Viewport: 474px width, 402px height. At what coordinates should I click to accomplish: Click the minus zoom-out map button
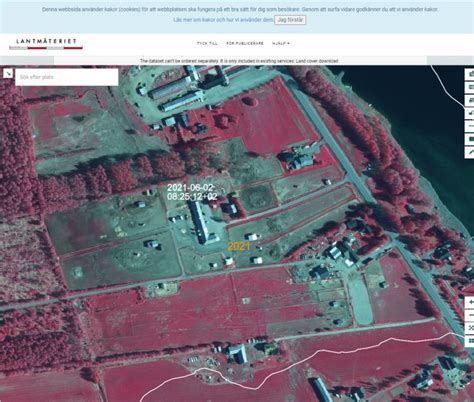(x=470, y=315)
